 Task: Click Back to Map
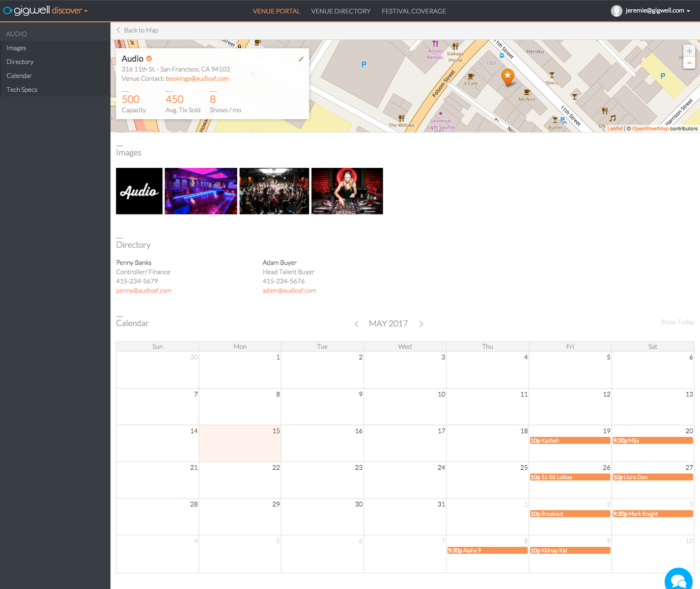coord(138,30)
